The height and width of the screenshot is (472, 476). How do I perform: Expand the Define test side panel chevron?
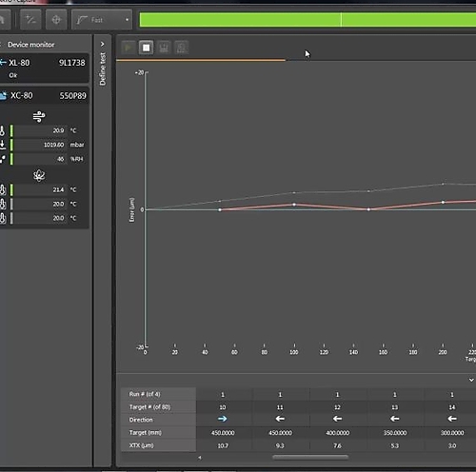tap(102, 44)
